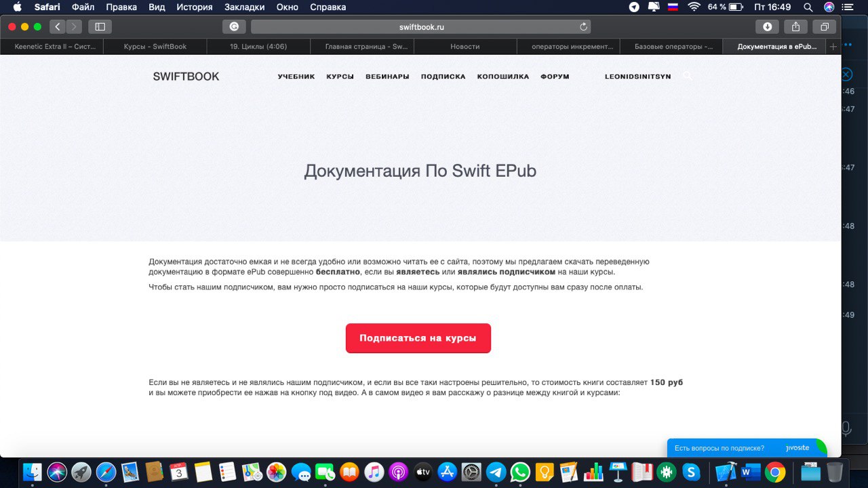Click the battery 64 % indicator
The height and width of the screenshot is (488, 868).
[725, 7]
